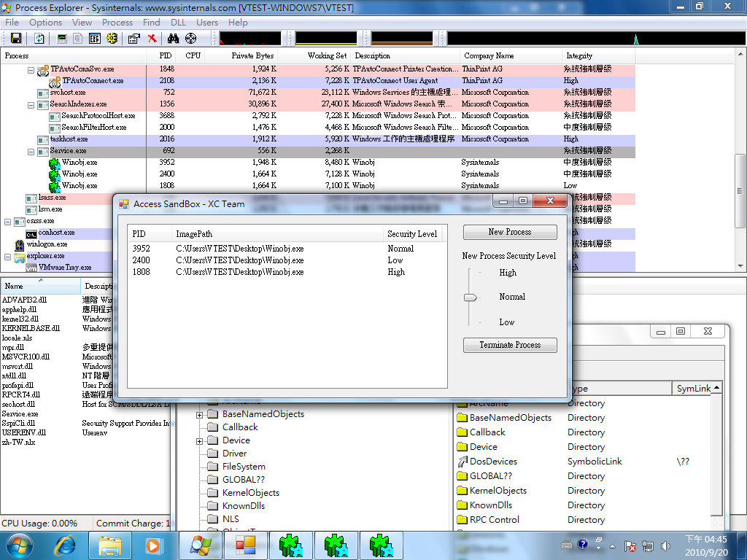
Task: Sort by the Integrity column header
Action: point(598,55)
